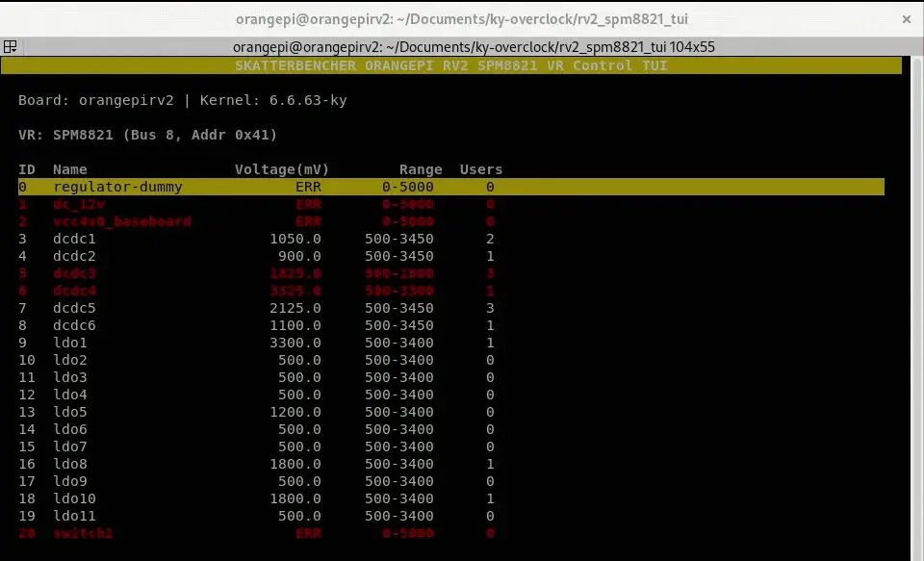Image resolution: width=924 pixels, height=561 pixels.
Task: Select the dcdc2 regulator entry
Action: tap(75, 256)
